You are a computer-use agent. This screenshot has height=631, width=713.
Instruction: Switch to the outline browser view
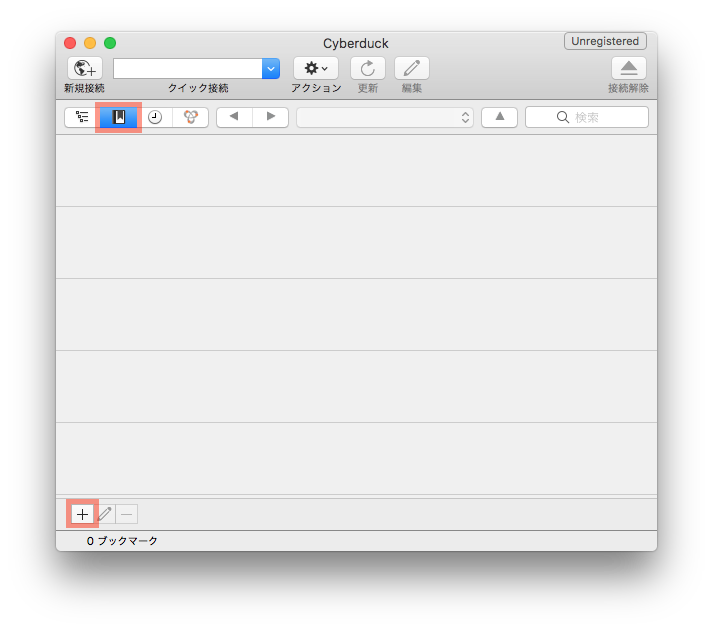tap(82, 117)
